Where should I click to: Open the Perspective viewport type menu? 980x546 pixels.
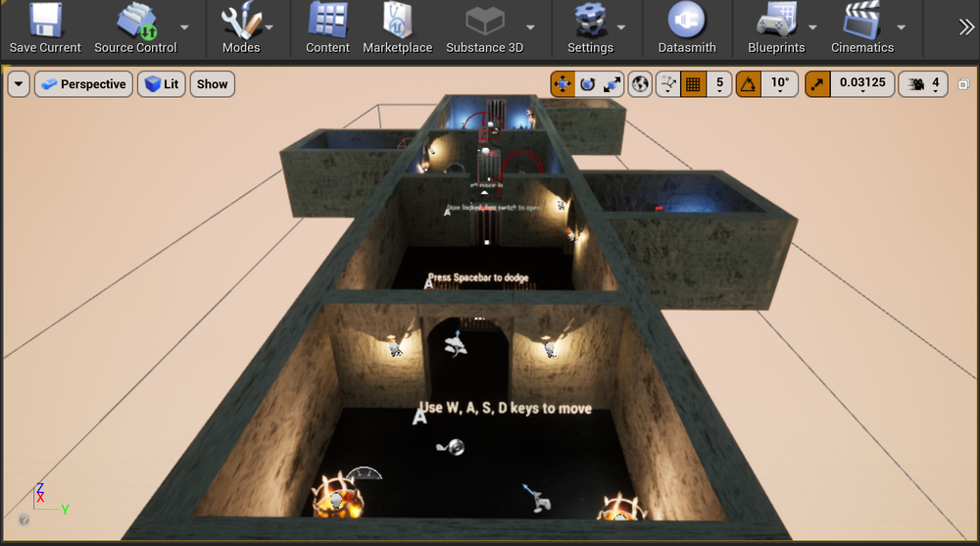click(x=83, y=84)
